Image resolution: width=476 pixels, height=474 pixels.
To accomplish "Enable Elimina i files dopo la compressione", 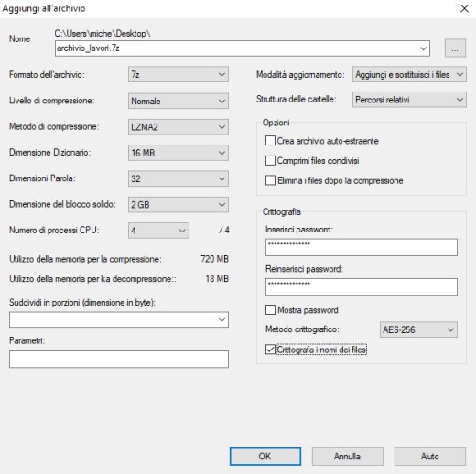I will point(270,180).
